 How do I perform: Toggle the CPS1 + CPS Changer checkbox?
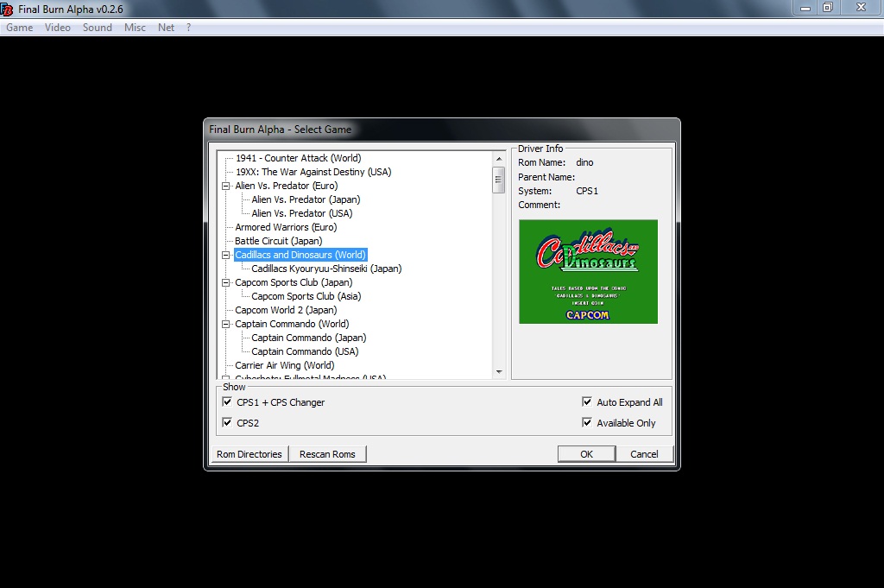(227, 402)
